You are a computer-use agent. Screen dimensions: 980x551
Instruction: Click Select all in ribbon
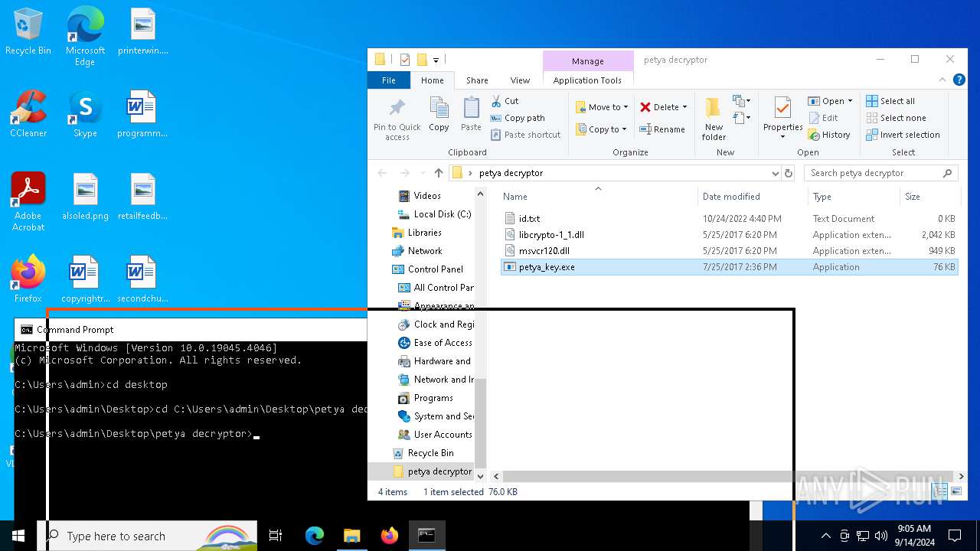[x=890, y=101]
